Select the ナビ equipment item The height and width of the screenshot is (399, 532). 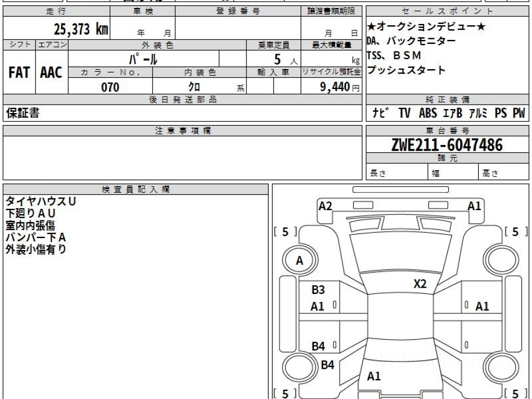pyautogui.click(x=381, y=113)
